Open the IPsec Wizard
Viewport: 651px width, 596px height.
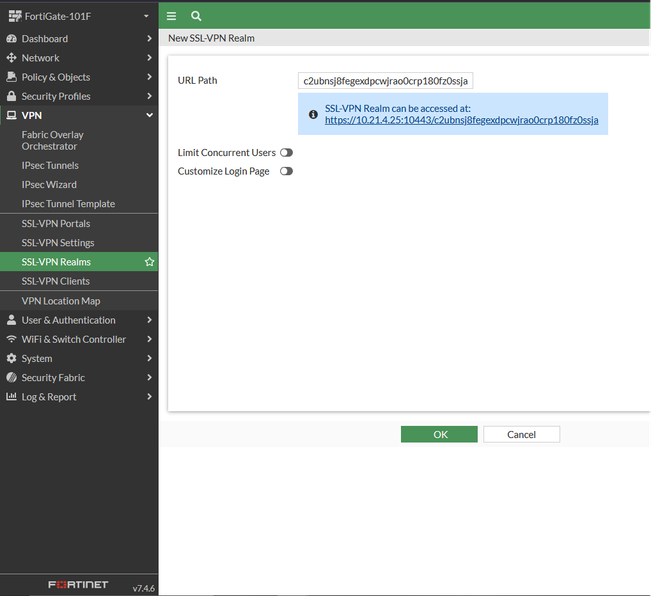(x=79, y=184)
